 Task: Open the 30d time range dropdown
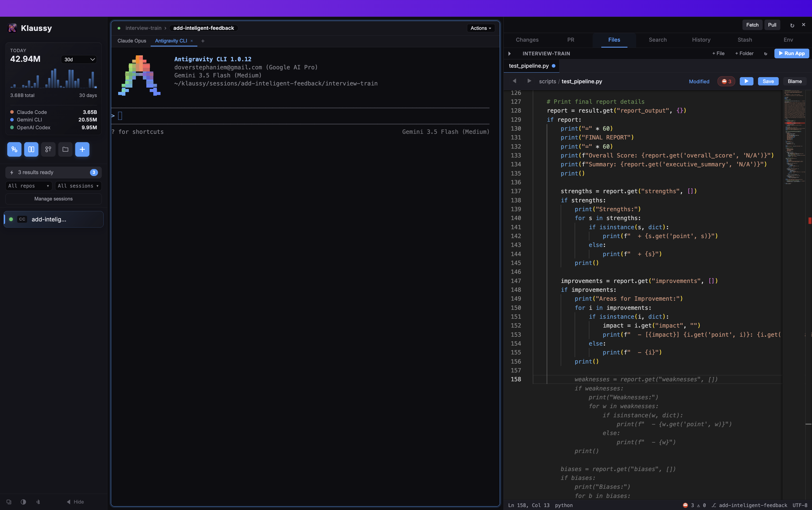[x=79, y=59]
